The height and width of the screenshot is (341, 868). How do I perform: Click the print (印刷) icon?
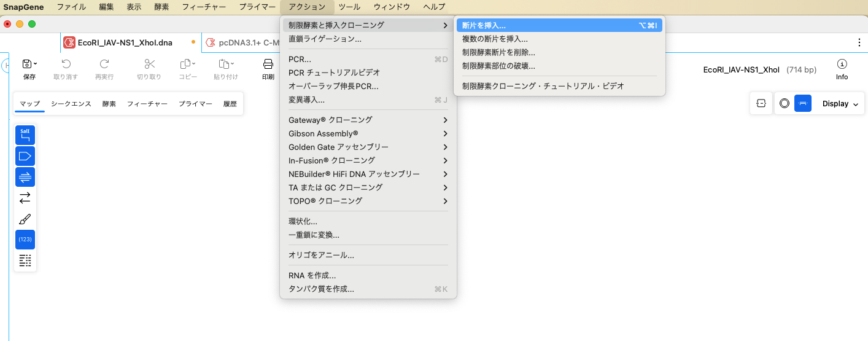[x=268, y=64]
